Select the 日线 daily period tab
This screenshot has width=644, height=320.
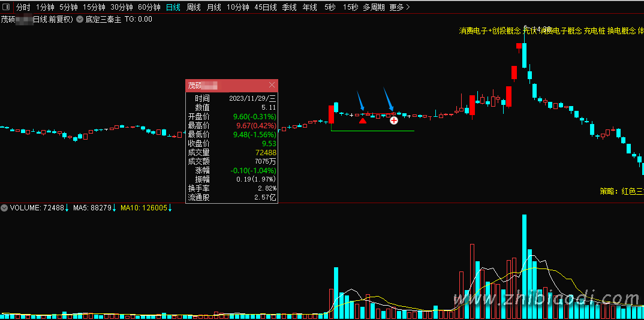click(173, 7)
